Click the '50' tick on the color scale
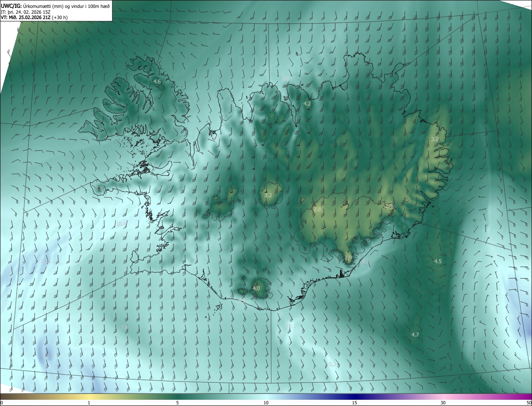Screen dimensions: 532x406 click(x=529, y=403)
